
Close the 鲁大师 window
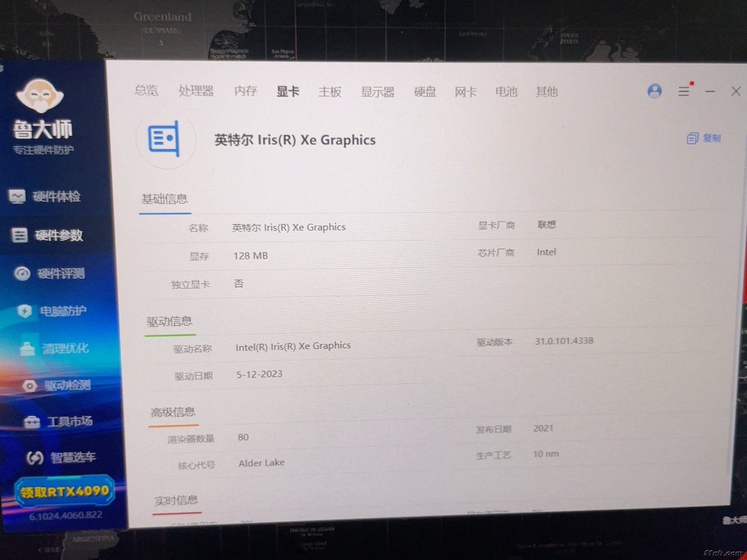pos(736,91)
